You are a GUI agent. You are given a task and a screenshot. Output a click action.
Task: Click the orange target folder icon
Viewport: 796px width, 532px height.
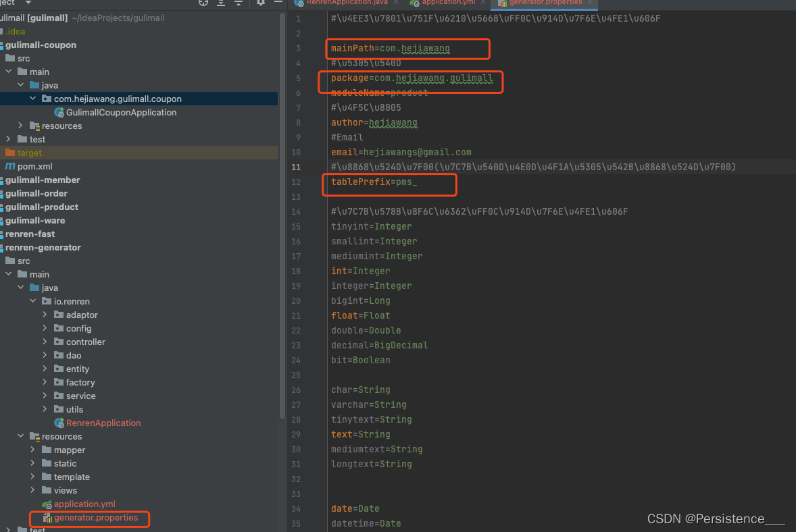9,153
